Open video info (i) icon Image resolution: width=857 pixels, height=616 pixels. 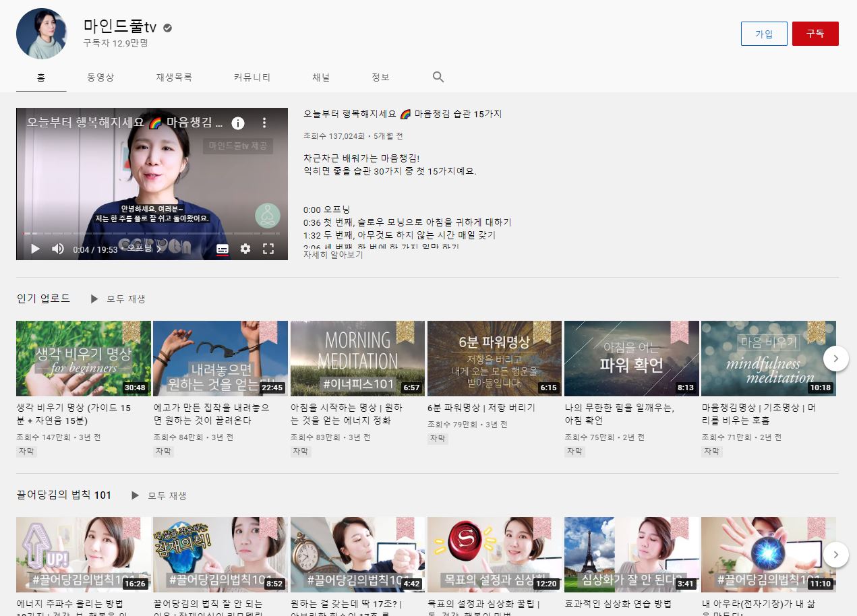point(238,123)
